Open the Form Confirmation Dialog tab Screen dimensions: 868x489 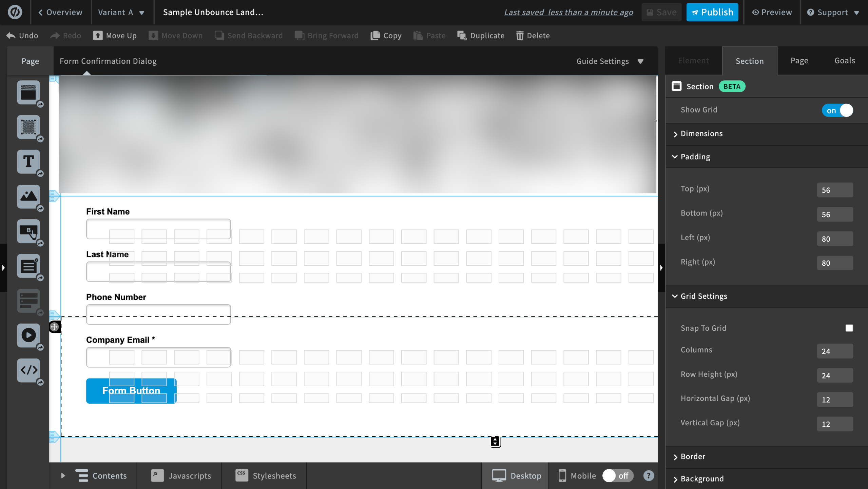(x=108, y=61)
